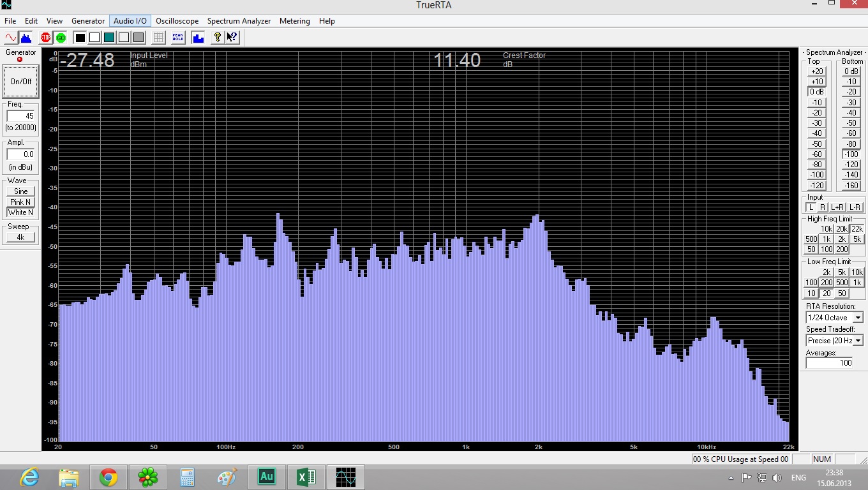Select Pink N noise wave type
The width and height of the screenshot is (868, 490).
click(21, 202)
